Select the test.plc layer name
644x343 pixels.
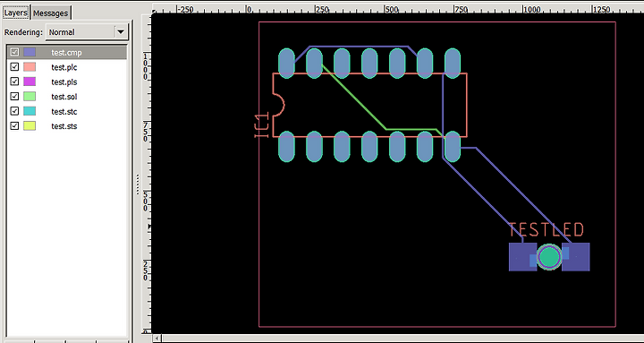pyautogui.click(x=64, y=67)
